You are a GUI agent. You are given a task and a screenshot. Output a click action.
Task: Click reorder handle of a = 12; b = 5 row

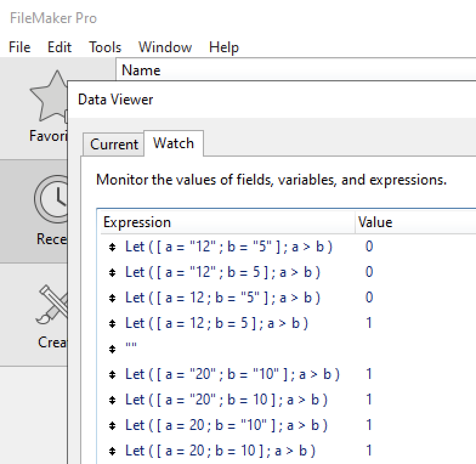pos(112,324)
